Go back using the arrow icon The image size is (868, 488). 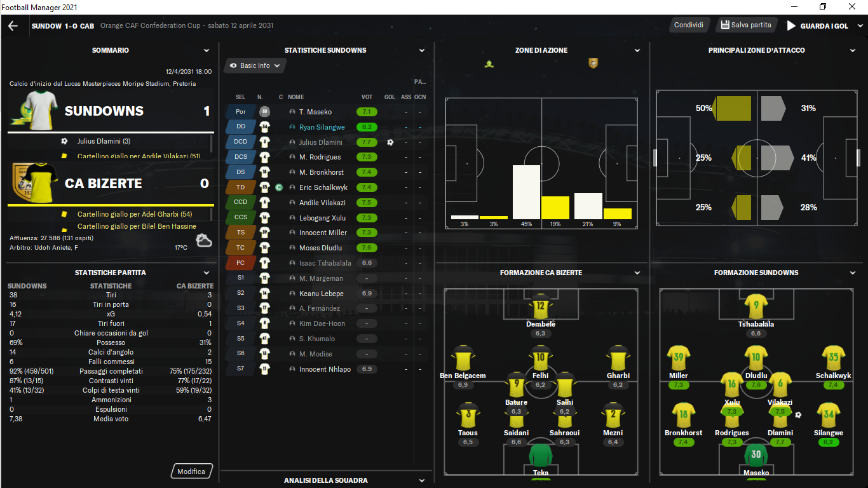coord(13,26)
